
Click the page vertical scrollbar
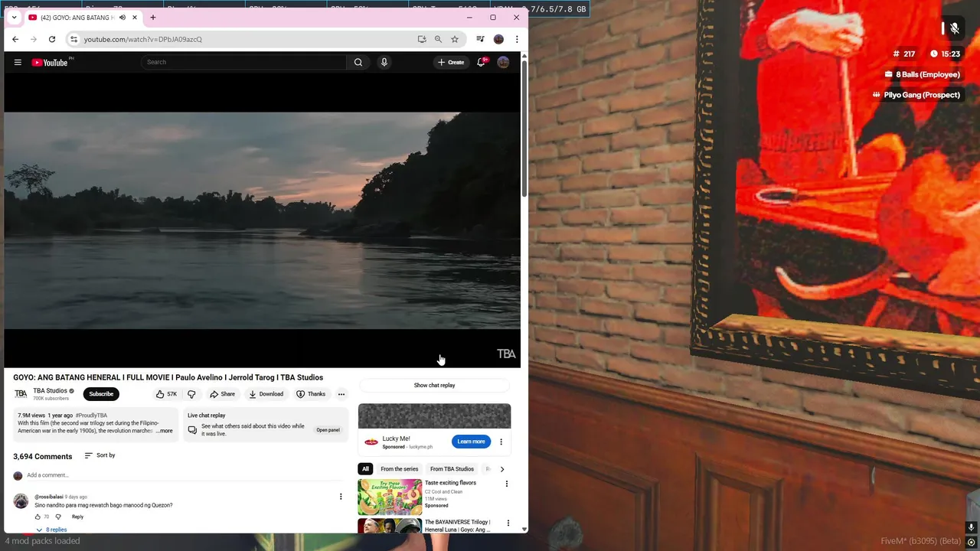pyautogui.click(x=524, y=130)
